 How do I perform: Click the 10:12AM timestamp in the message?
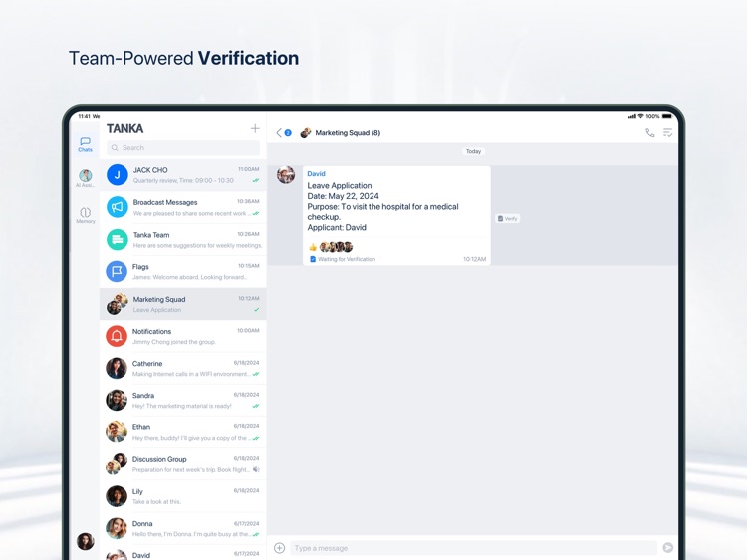pyautogui.click(x=474, y=259)
